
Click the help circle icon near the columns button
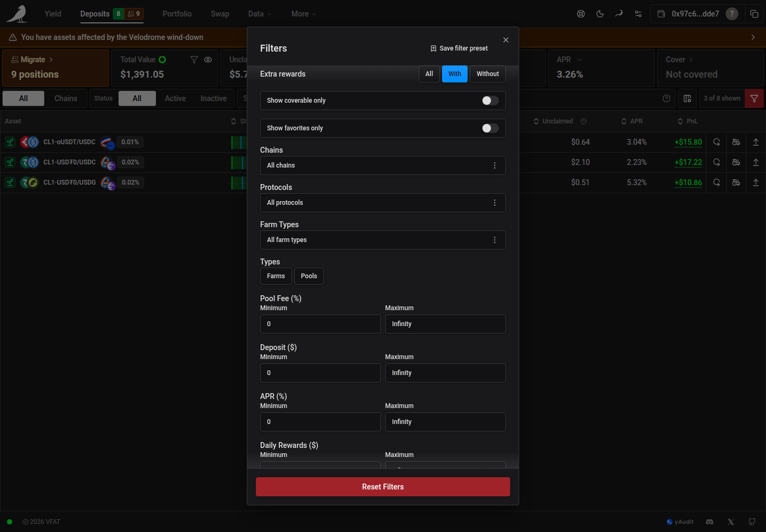[x=667, y=98]
